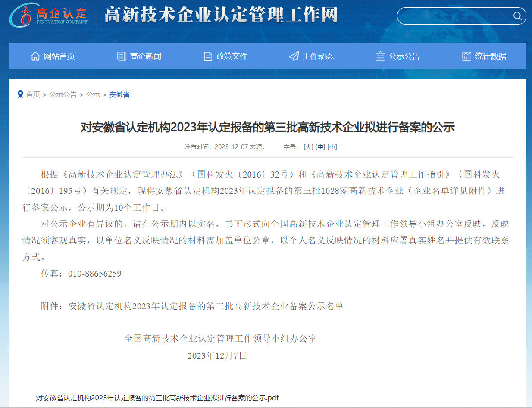Click the date line 2023年12月7日
Viewport: 532px width, 408px height.
[x=217, y=356]
